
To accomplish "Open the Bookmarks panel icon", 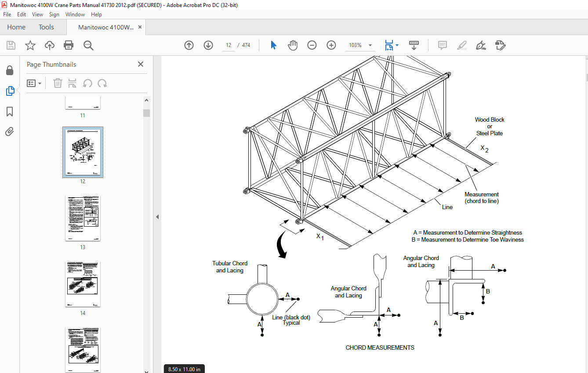I will tap(10, 112).
